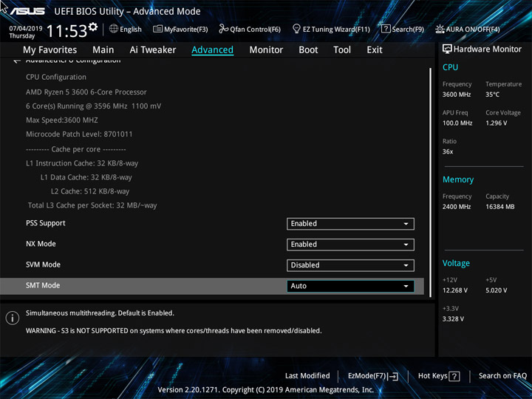
Task: Click +3.3V value 3.328 V
Action: coord(453,318)
